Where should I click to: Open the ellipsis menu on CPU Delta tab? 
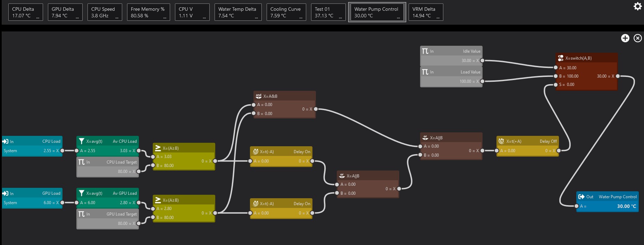(37, 17)
